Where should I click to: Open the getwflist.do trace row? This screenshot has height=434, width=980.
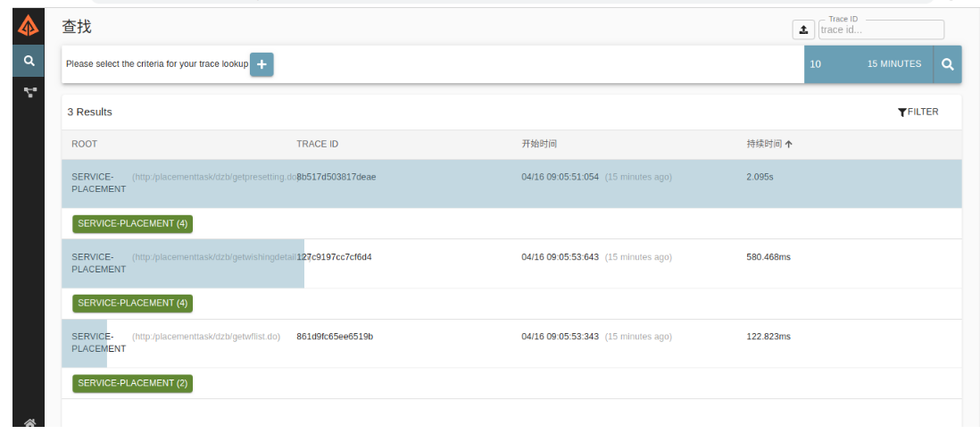coord(206,337)
